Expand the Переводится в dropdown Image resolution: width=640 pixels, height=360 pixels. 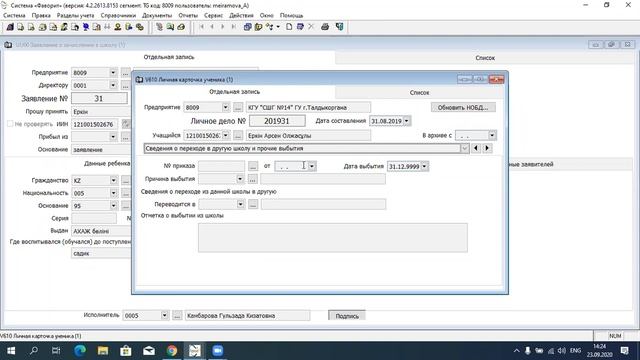coord(240,204)
